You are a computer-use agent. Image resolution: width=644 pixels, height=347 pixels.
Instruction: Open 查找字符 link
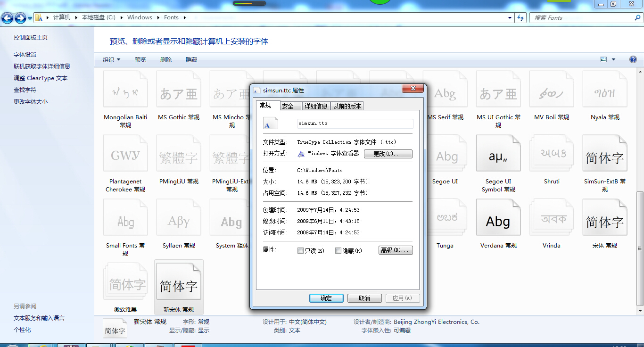(x=25, y=90)
